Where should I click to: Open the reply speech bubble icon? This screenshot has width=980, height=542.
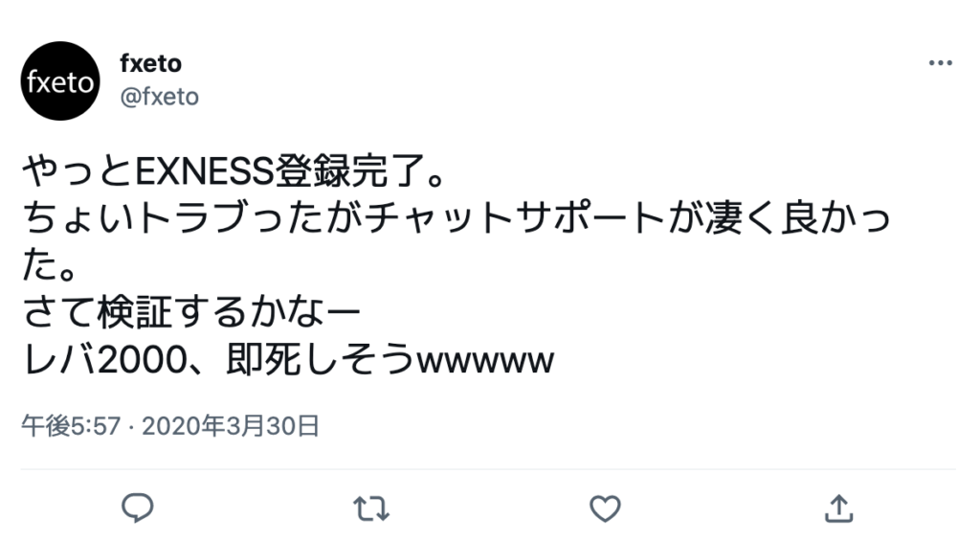tap(138, 508)
